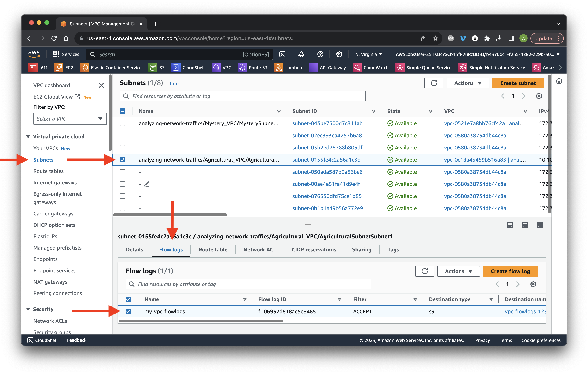Screen dimensions: 588x374
Task: Open the AWSLabsUser account menu
Action: 477,54
